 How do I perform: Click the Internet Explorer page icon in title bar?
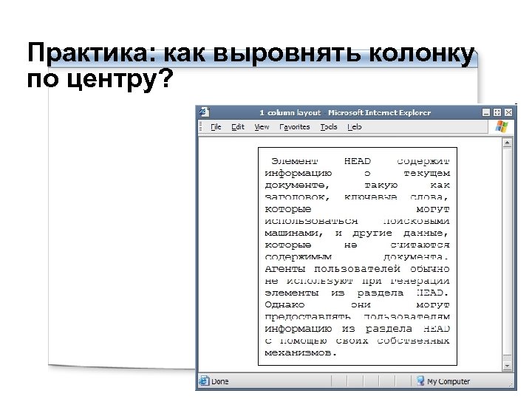click(205, 112)
